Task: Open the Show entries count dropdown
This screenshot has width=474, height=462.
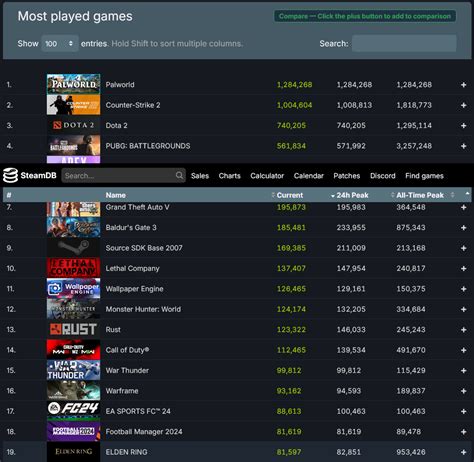Action: (x=60, y=44)
